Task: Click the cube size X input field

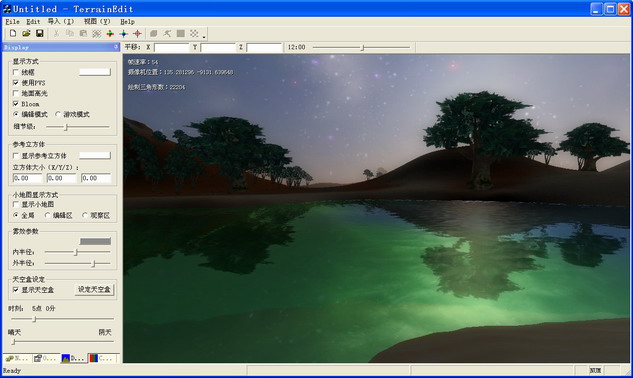Action: tap(27, 178)
